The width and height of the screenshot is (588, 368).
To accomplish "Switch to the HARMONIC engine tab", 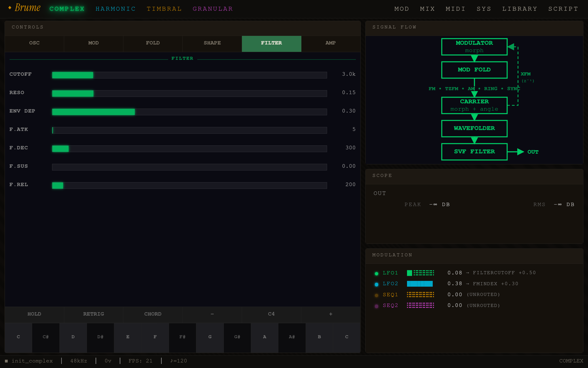I will coord(116,9).
